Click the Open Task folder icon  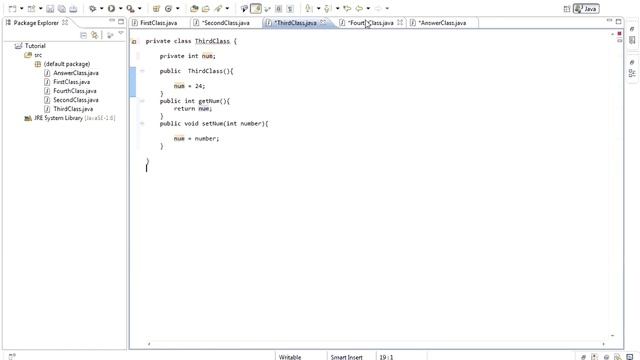tap(206, 9)
